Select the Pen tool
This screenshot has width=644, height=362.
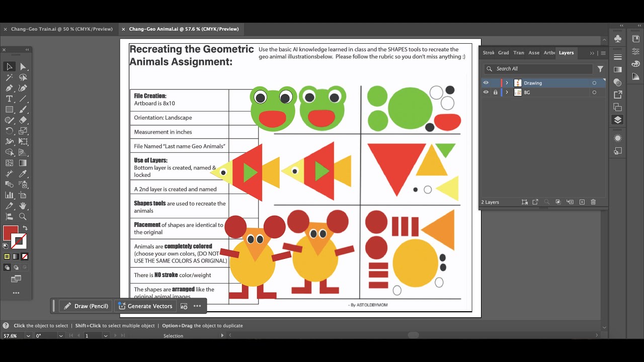[9, 88]
